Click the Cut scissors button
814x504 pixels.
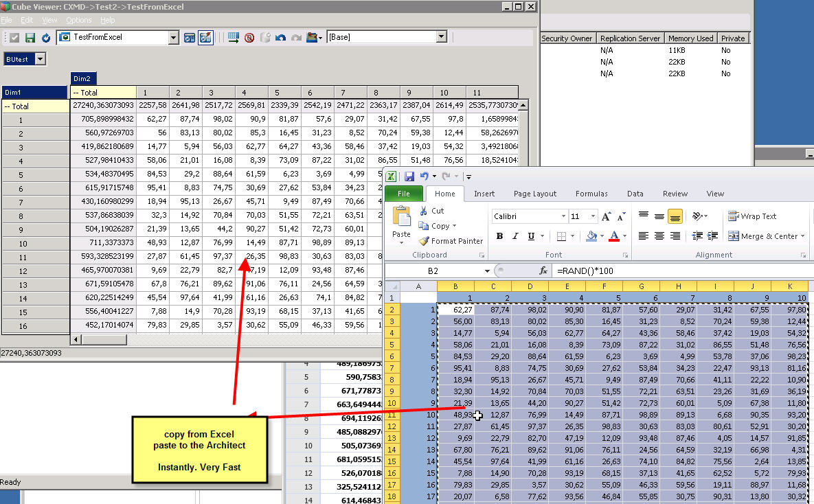(431, 211)
